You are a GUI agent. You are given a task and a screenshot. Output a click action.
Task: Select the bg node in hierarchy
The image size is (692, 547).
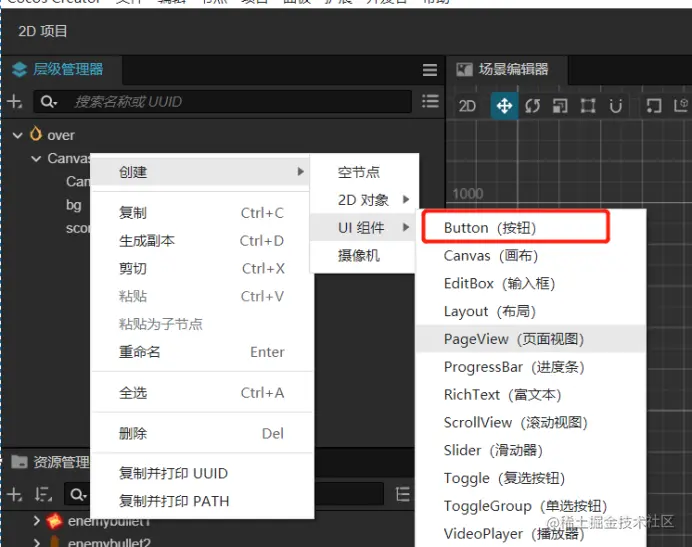(74, 205)
